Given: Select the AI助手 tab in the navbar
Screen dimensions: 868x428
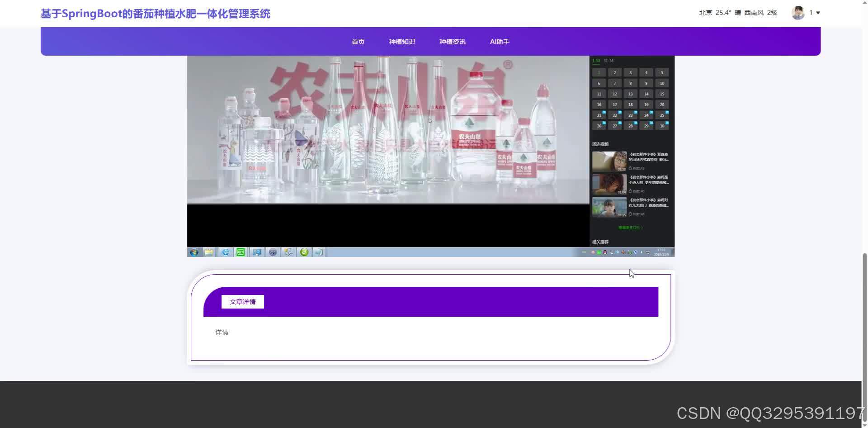Looking at the screenshot, I should coord(499,41).
